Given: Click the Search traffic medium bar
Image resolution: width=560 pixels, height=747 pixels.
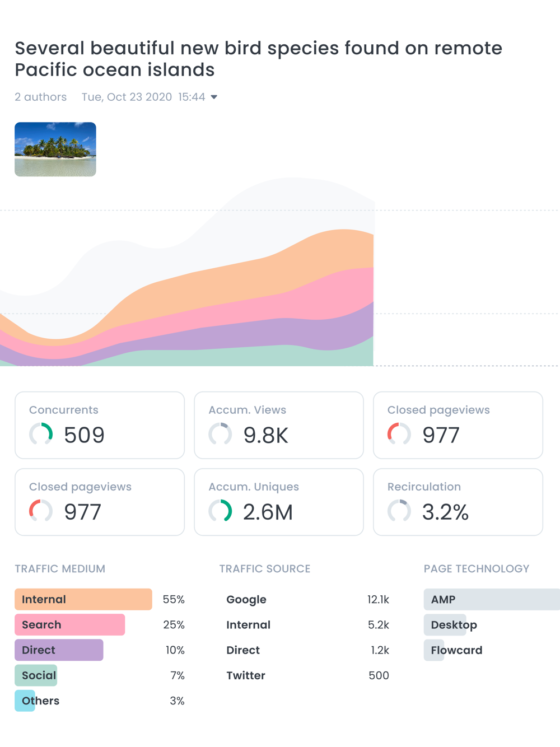Looking at the screenshot, I should pos(70,625).
